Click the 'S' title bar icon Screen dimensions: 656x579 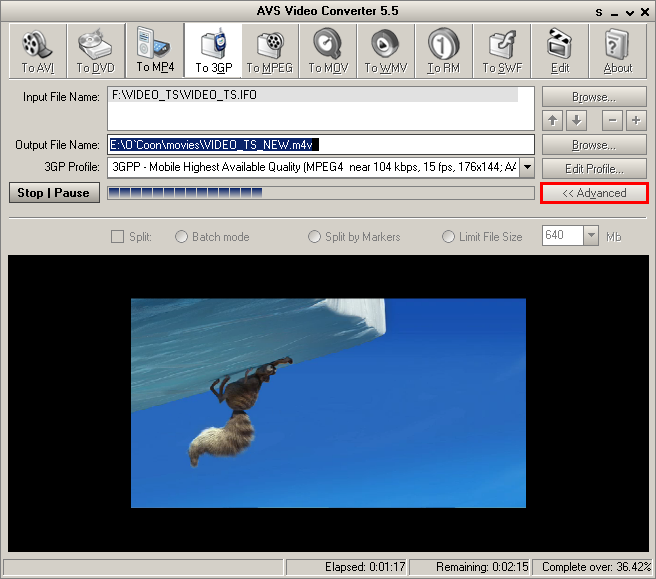click(599, 13)
